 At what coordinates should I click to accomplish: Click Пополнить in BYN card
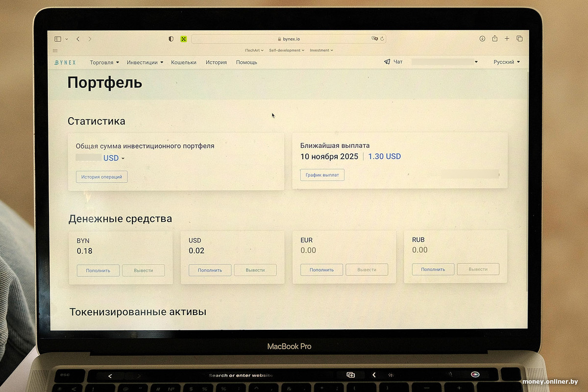pyautogui.click(x=98, y=270)
